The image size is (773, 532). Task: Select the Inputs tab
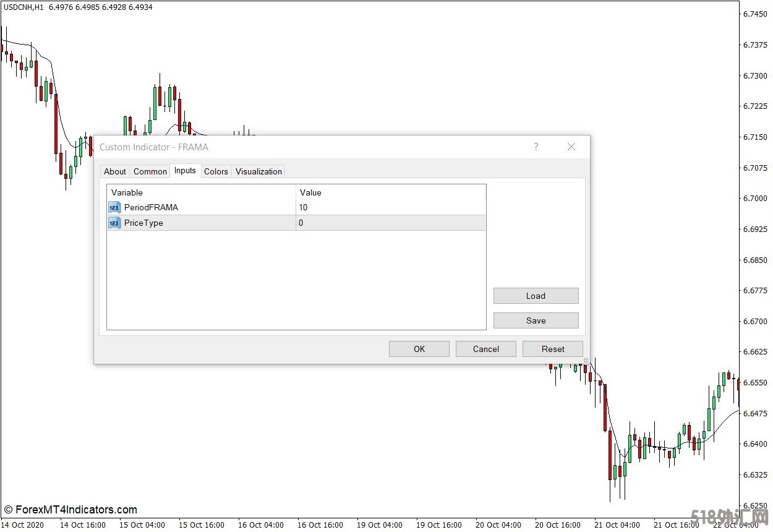coord(185,171)
